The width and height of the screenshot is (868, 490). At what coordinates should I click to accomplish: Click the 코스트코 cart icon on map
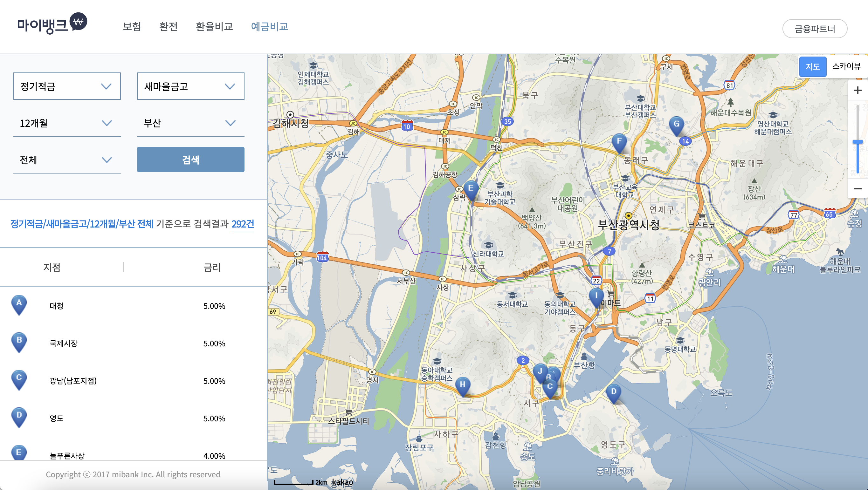point(702,216)
